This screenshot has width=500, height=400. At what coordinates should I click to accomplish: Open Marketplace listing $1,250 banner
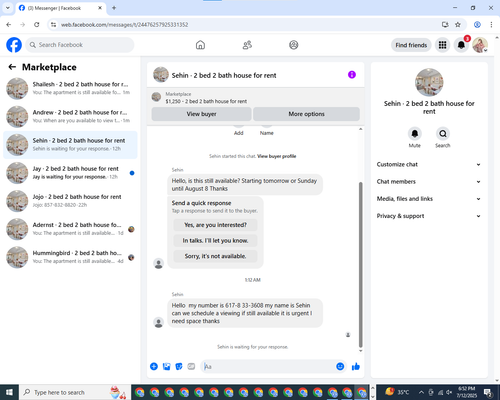tap(256, 98)
